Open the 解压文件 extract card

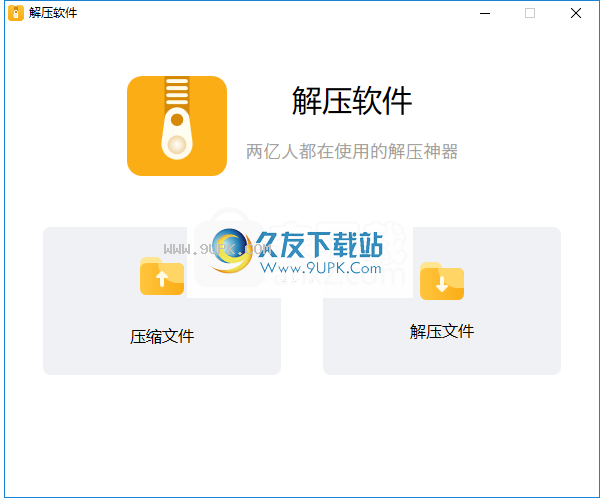442,301
